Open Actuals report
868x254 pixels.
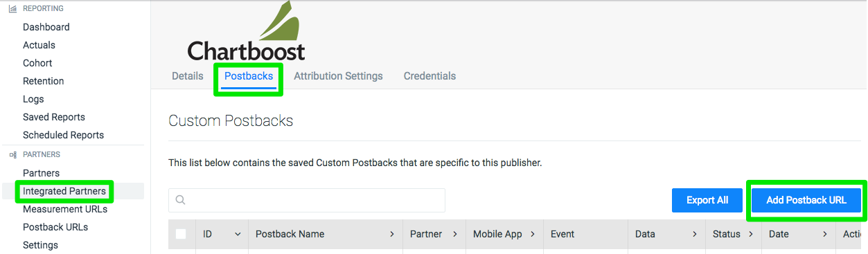pyautogui.click(x=39, y=45)
